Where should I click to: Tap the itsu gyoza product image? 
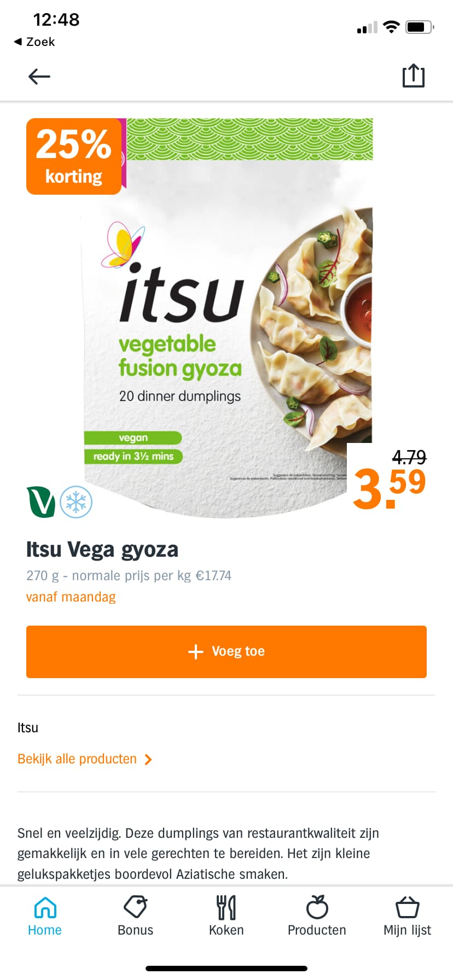(226, 318)
